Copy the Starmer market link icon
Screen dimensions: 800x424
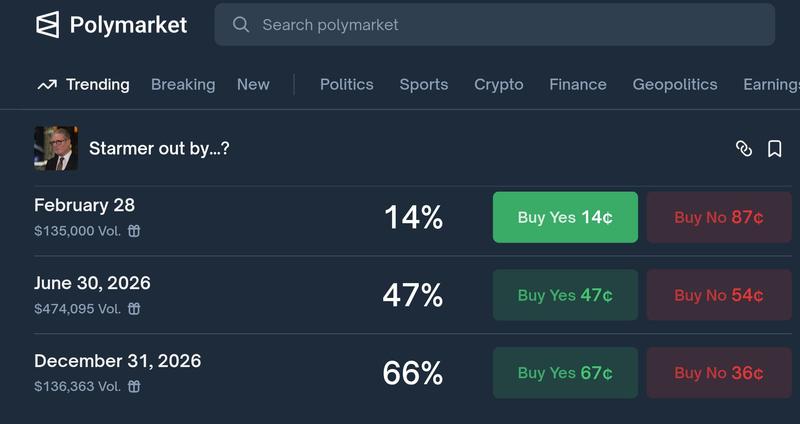tap(743, 149)
